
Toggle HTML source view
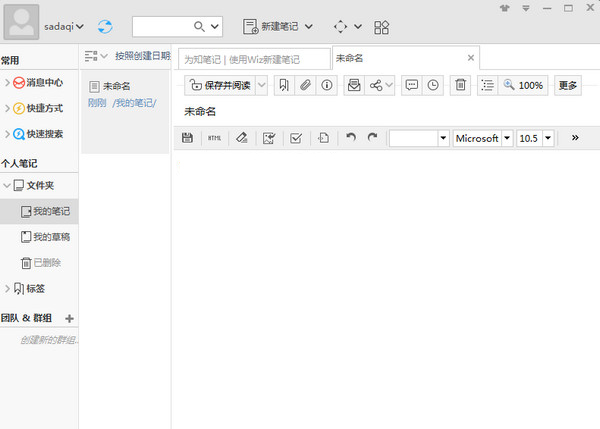click(214, 138)
